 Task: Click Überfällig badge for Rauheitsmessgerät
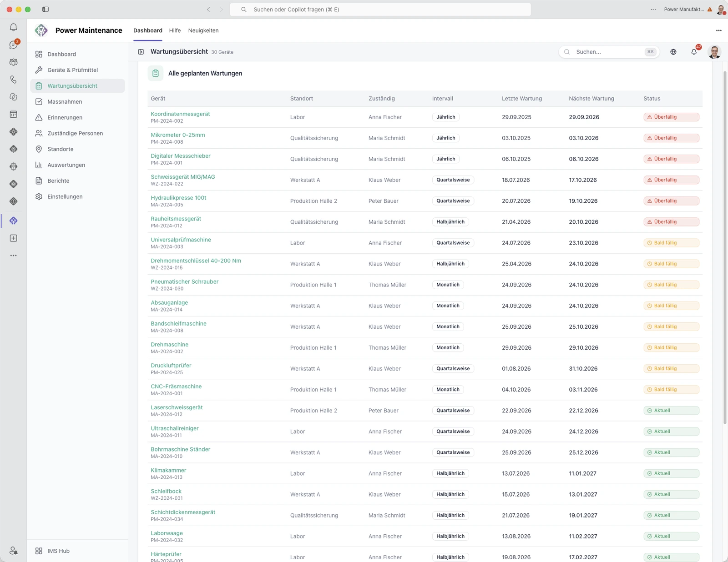(671, 222)
